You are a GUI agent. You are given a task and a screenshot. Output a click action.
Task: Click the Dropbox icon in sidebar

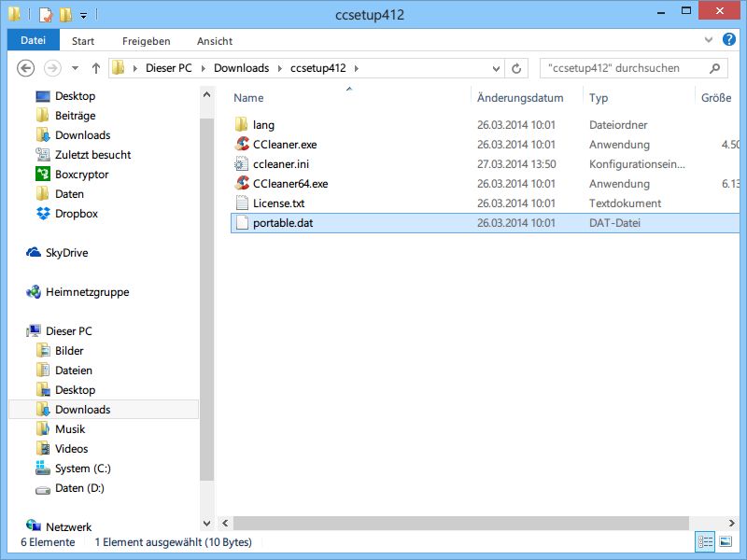click(x=43, y=214)
